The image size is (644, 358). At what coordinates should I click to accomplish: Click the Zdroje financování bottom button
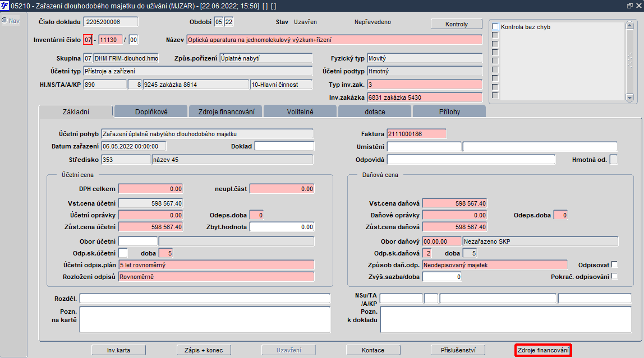(543, 350)
